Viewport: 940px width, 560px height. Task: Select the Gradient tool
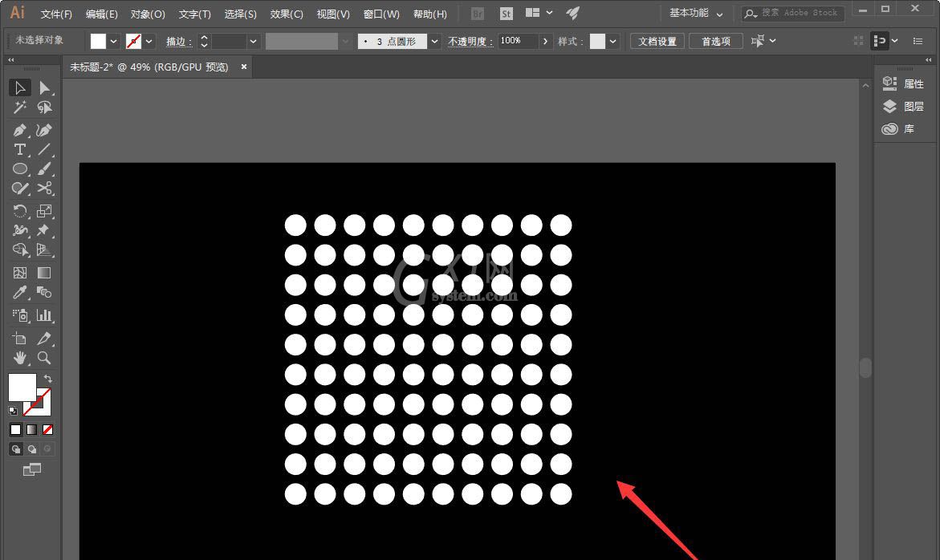[x=44, y=273]
